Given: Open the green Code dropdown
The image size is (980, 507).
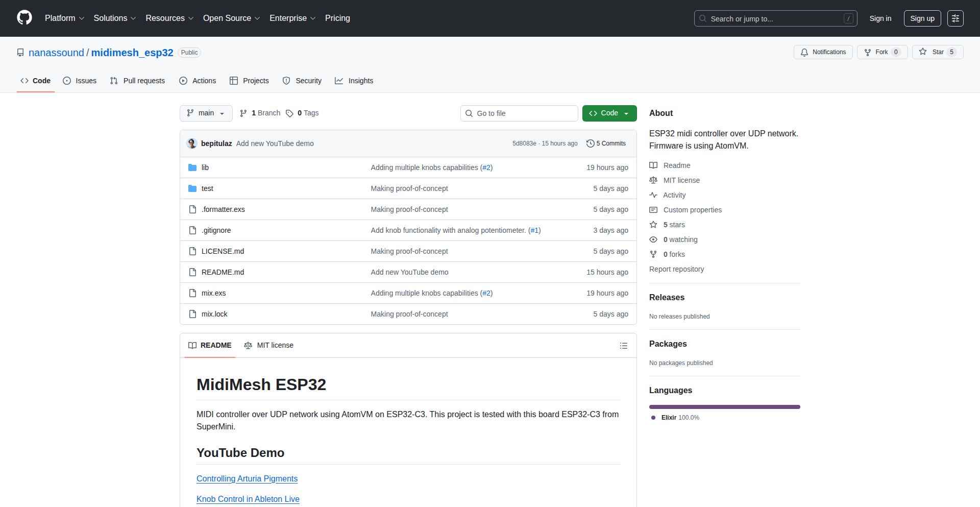Looking at the screenshot, I should 609,113.
